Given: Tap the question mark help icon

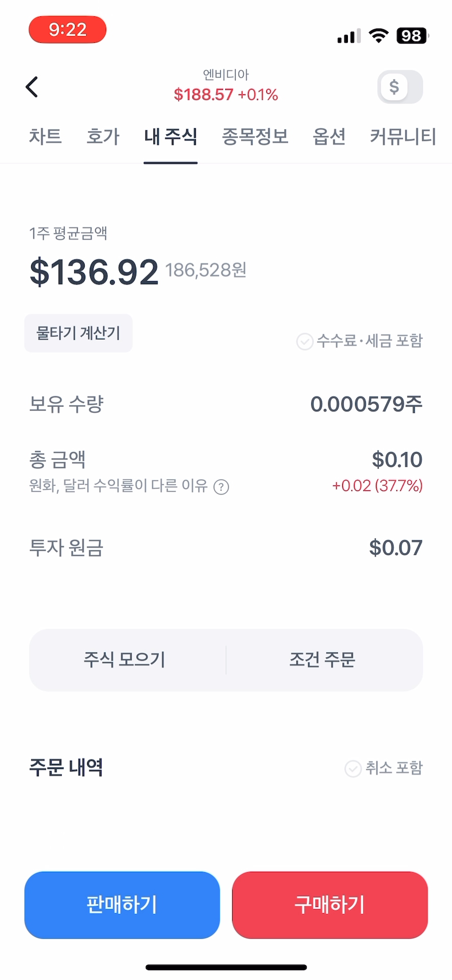Looking at the screenshot, I should pyautogui.click(x=221, y=487).
